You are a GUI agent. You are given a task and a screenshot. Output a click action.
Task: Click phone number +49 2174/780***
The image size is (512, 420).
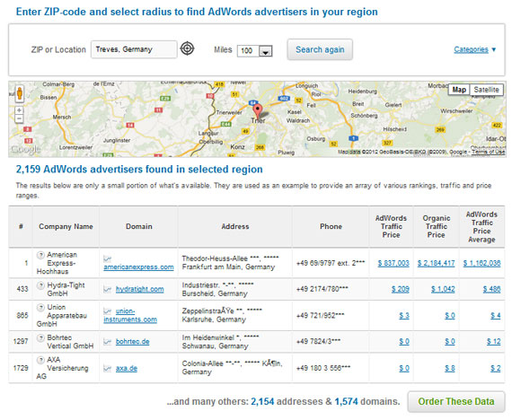point(322,289)
